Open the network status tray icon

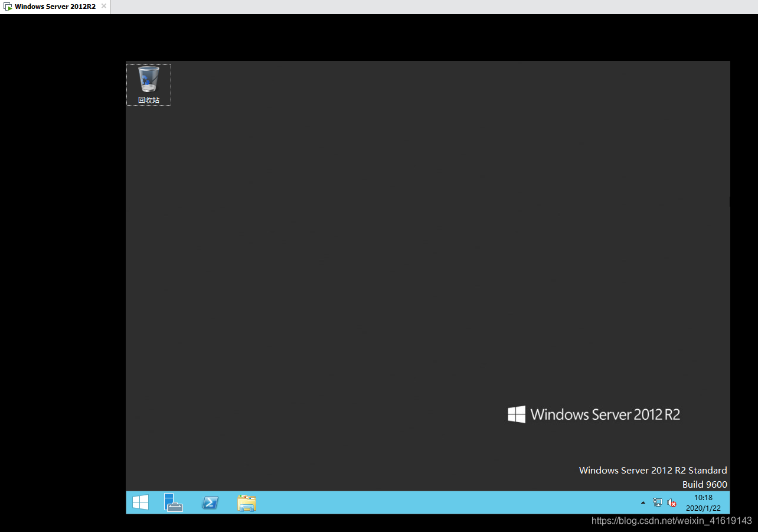point(658,502)
